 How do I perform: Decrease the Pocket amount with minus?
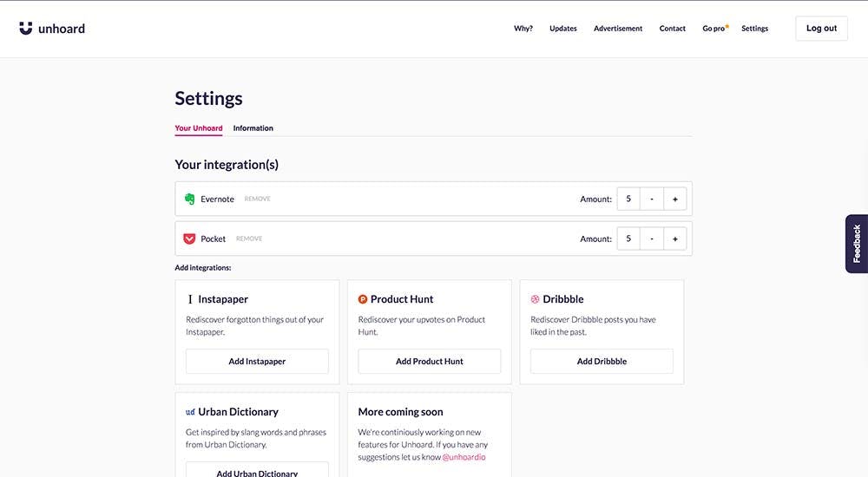[652, 238]
